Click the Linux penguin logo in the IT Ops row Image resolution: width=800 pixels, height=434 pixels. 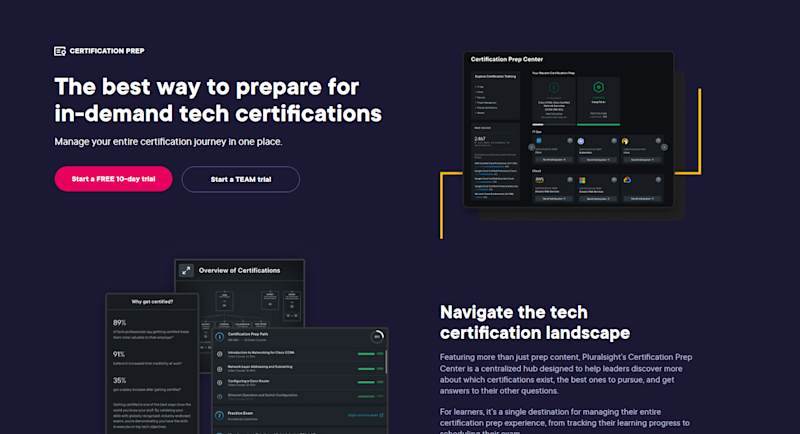coord(625,141)
